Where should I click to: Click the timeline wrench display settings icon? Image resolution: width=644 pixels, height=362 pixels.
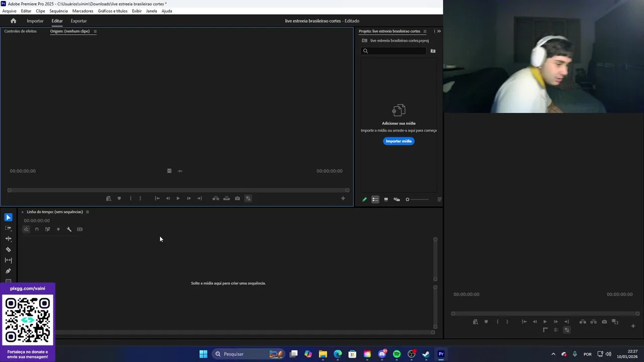69,229
